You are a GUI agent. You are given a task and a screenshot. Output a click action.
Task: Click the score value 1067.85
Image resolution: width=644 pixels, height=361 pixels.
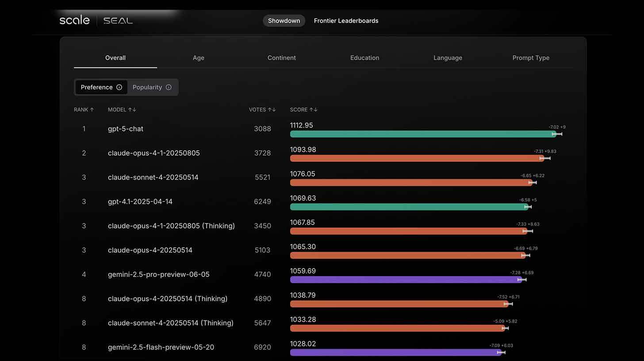pyautogui.click(x=303, y=223)
